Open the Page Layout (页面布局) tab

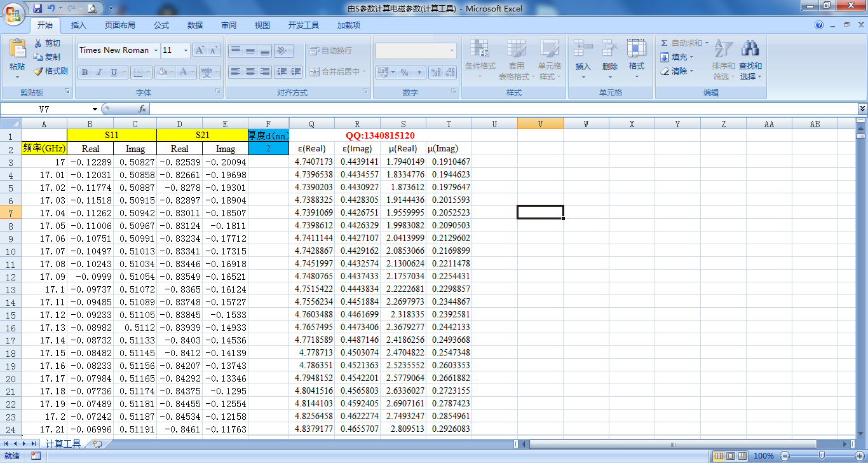120,25
